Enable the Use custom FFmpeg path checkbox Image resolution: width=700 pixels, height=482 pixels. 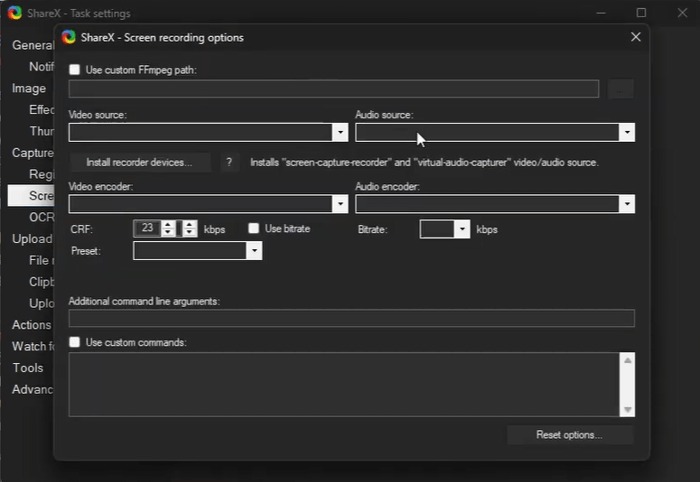point(75,69)
